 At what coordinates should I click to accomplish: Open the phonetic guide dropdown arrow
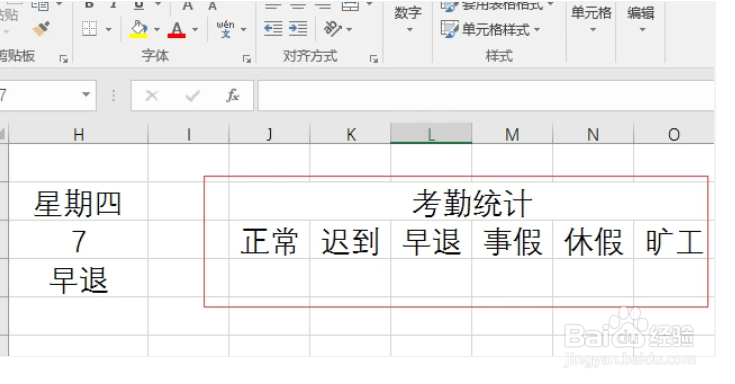coord(244,30)
